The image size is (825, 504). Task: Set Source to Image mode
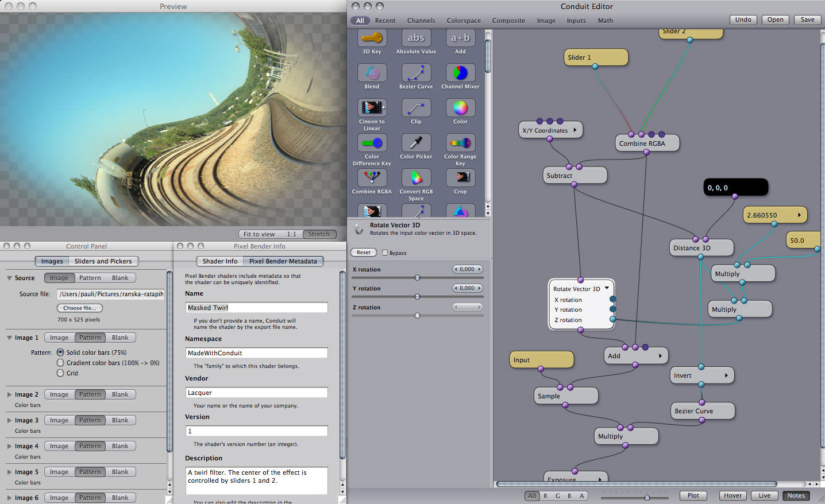pyautogui.click(x=59, y=278)
